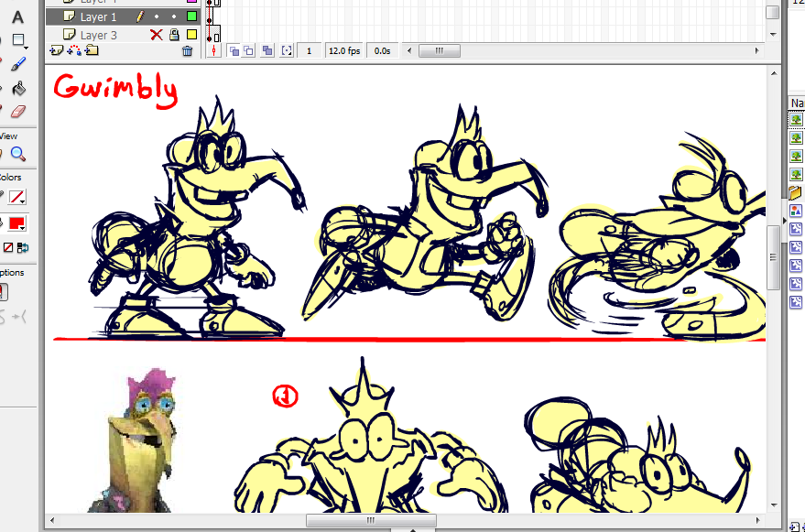Delete the layer with the trash icon
This screenshot has width=805, height=532.
tap(188, 51)
